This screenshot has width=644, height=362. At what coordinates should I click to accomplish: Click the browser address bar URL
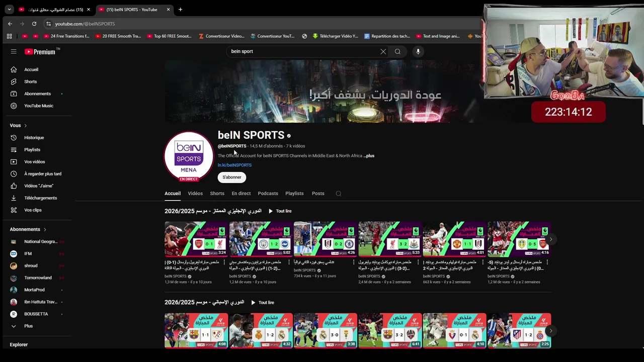click(x=85, y=24)
